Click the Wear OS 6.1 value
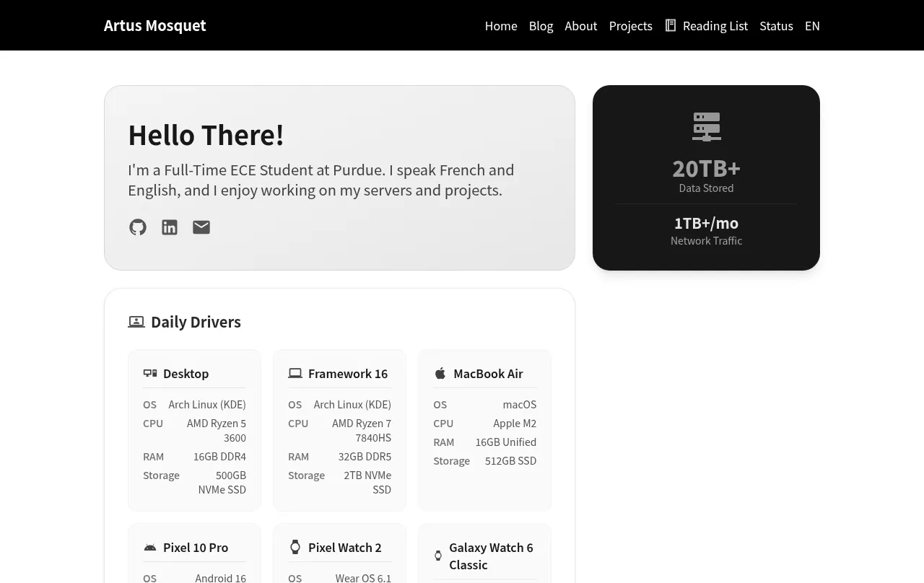The width and height of the screenshot is (924, 583). point(363,578)
